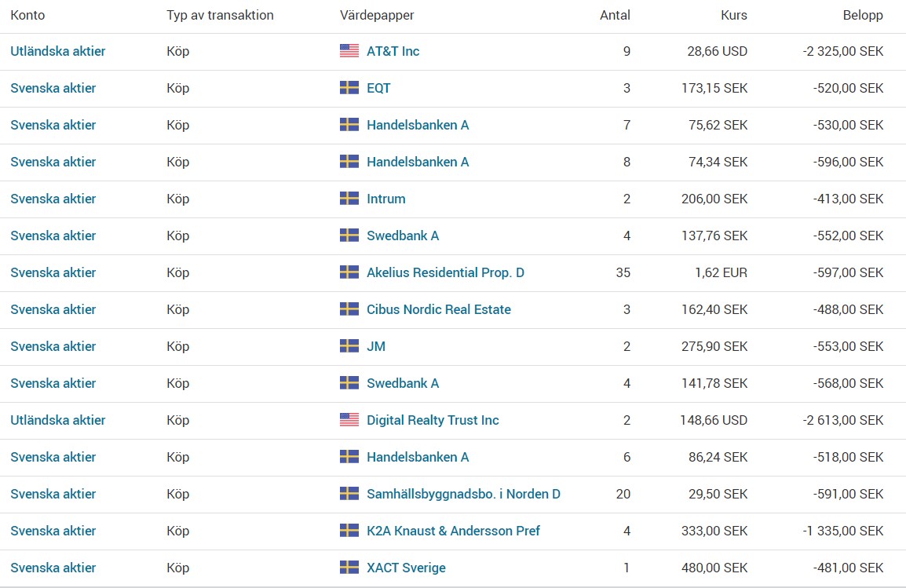Image resolution: width=906 pixels, height=588 pixels.
Task: Click the flag in the Handelsbanken A 86,24 SEK row
Action: pyautogui.click(x=349, y=457)
